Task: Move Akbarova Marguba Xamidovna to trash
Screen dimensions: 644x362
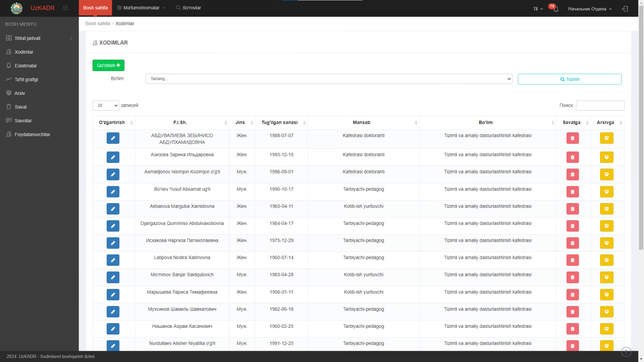Action: tap(572, 209)
